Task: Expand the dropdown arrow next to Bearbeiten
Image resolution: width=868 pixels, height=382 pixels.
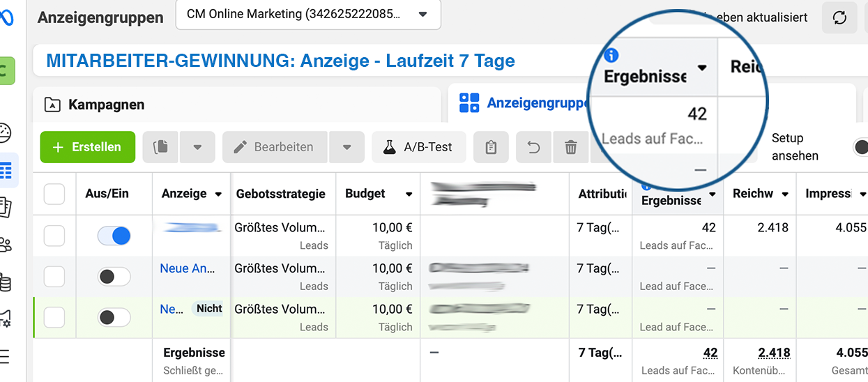Action: coord(347,147)
